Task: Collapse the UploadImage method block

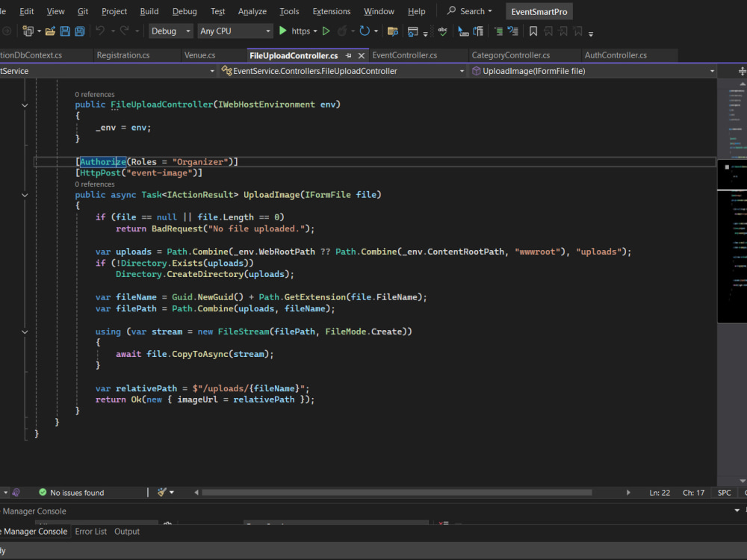Action: coord(25,195)
